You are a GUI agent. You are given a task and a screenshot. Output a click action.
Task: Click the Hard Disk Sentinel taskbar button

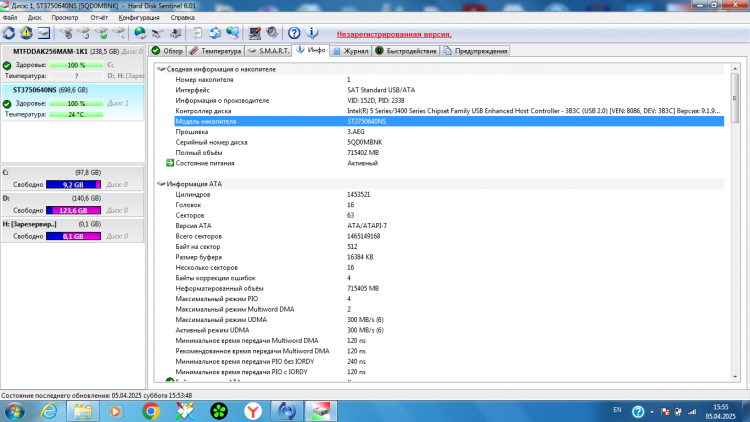pyautogui.click(x=321, y=411)
